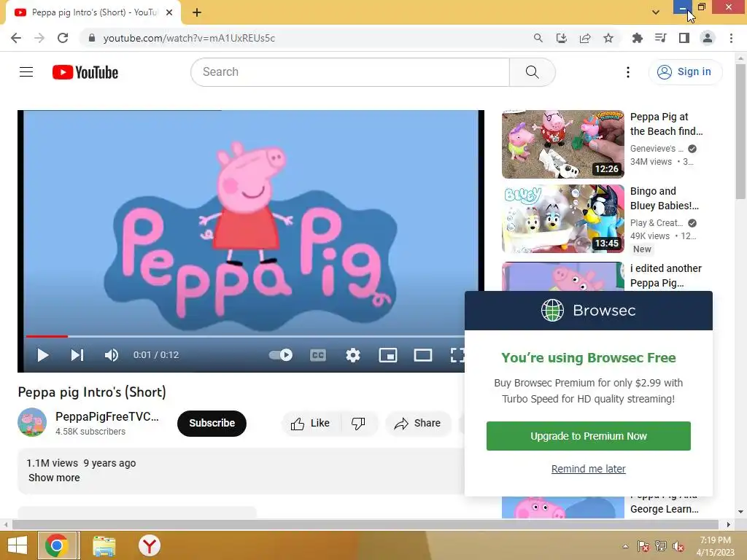Click the Action Center flag icon
The image size is (747, 560).
point(643,546)
